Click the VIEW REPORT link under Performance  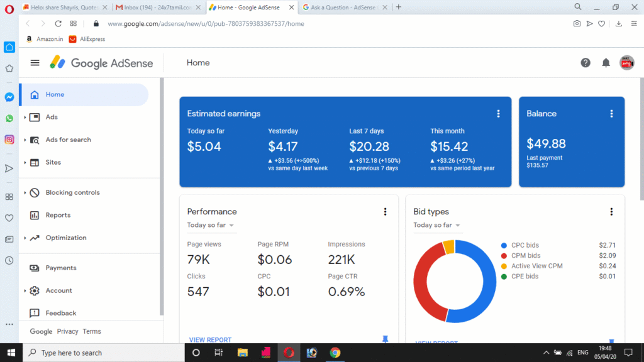click(210, 340)
